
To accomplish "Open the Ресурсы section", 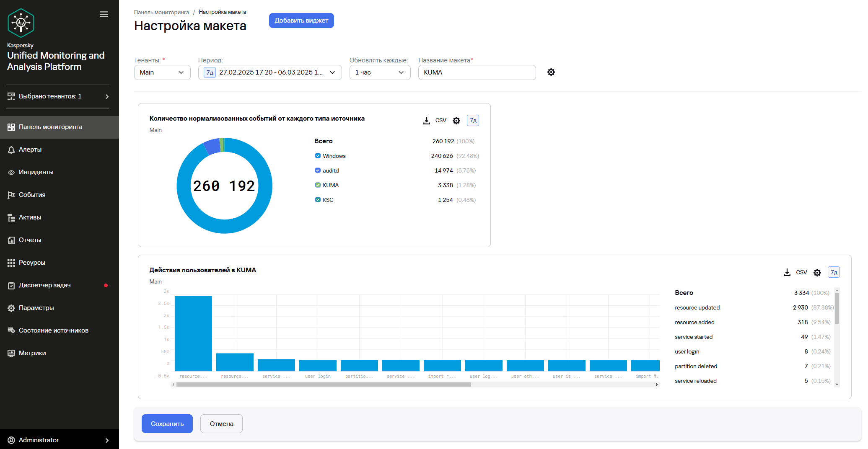I will [60, 263].
